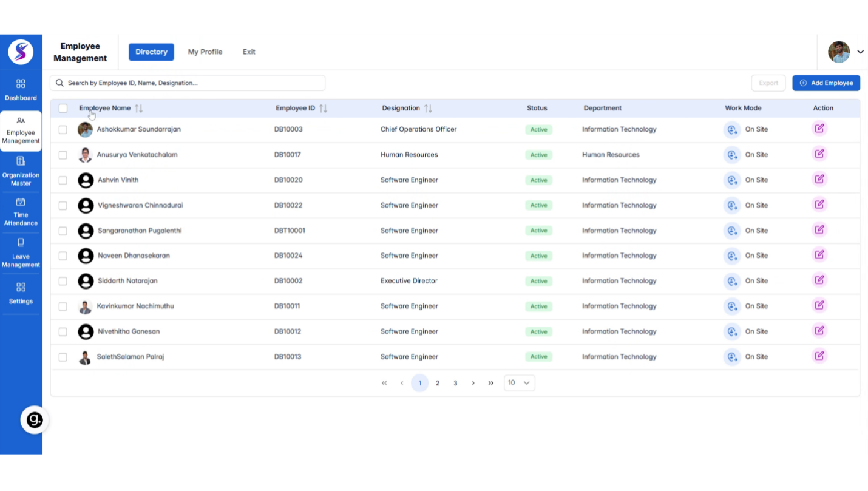Click the circular G logo at bottom left

tap(34, 419)
